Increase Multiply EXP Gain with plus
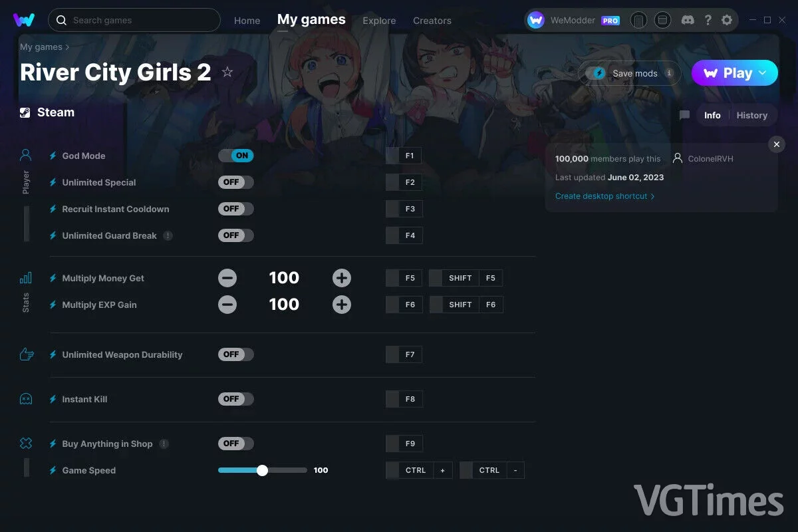Screen dimensions: 798x532 tap(342, 305)
